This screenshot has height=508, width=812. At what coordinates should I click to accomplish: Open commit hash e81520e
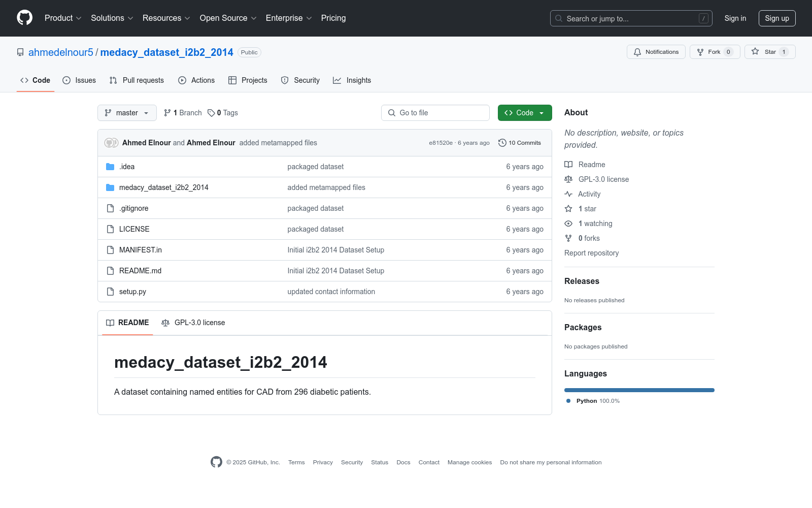(441, 143)
